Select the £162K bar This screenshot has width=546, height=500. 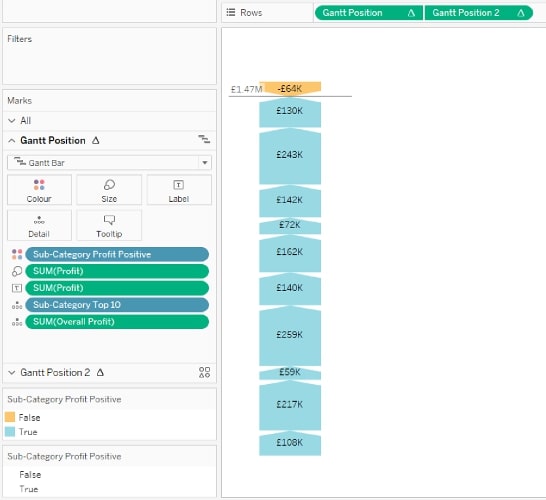(x=290, y=253)
